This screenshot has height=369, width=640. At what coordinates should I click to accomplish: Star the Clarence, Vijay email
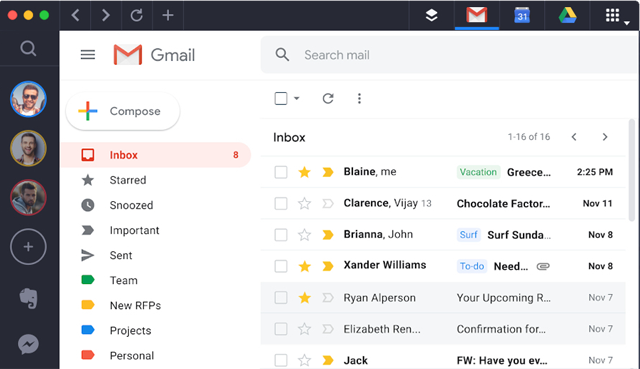pyautogui.click(x=304, y=203)
